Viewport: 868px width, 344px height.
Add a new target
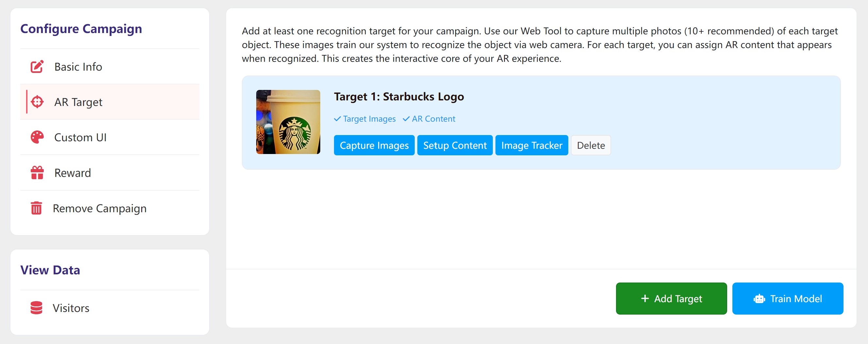[671, 299]
